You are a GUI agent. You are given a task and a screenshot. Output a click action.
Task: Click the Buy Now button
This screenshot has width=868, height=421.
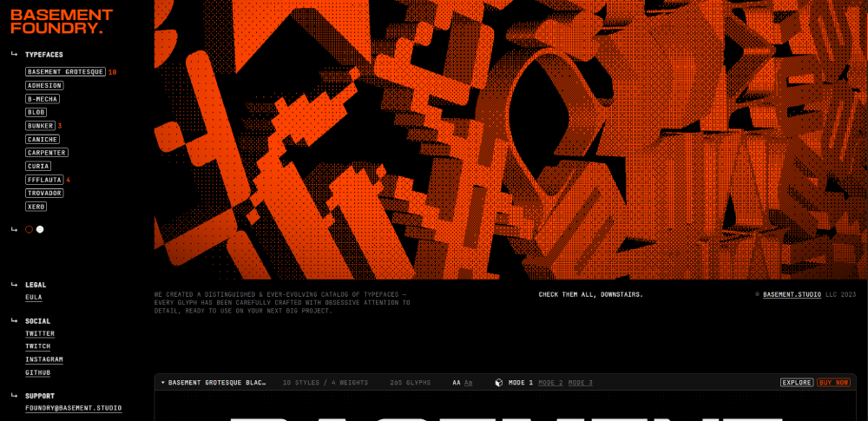[833, 382]
